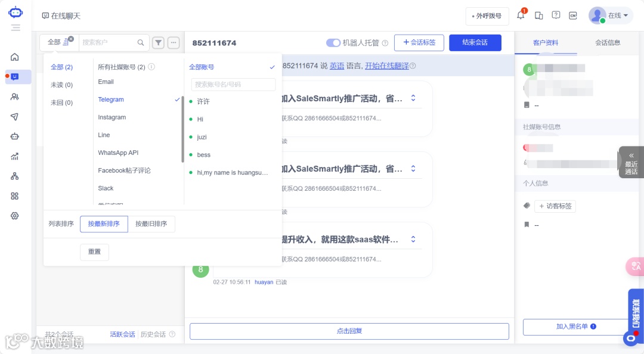Open the more options ellipsis button
The height and width of the screenshot is (354, 644).
tap(174, 42)
